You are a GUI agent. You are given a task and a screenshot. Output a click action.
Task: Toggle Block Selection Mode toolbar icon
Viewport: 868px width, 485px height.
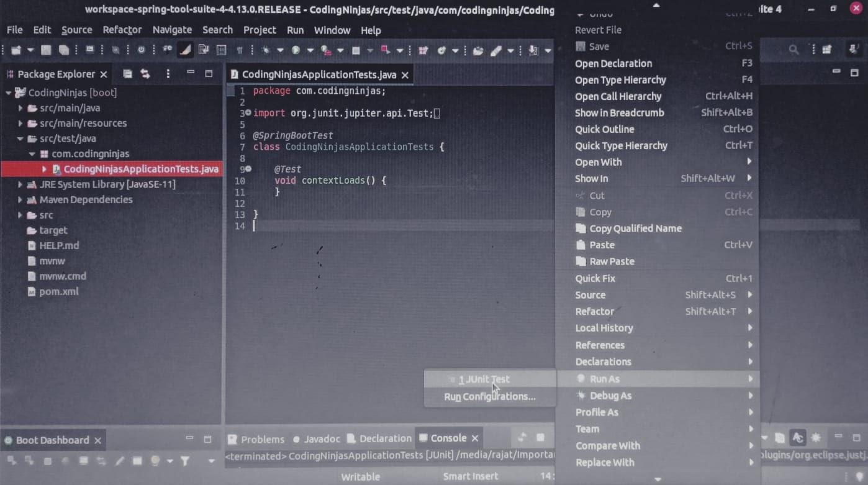click(221, 50)
